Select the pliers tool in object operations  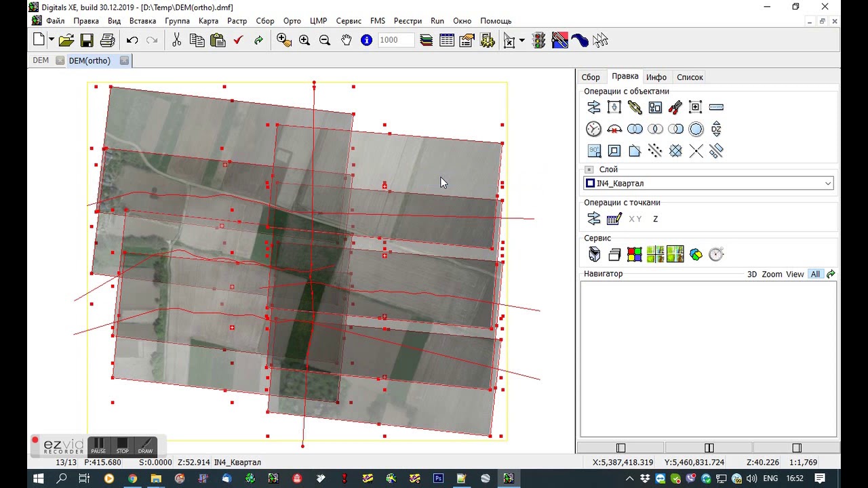point(675,107)
